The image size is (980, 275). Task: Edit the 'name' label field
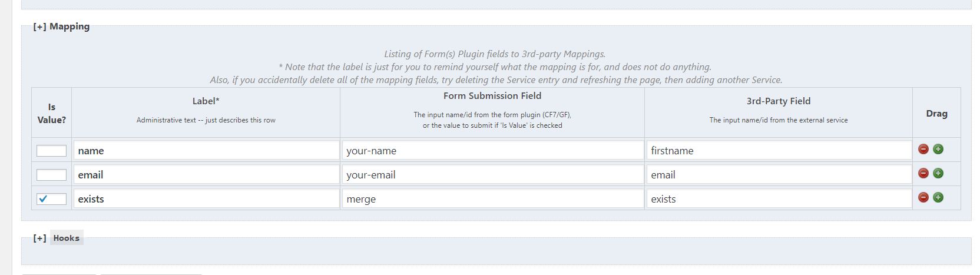point(206,151)
